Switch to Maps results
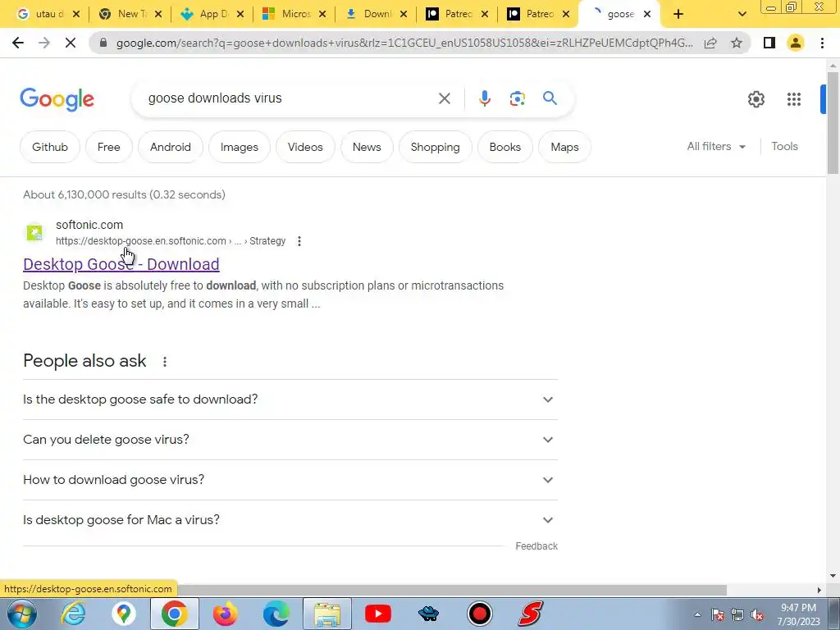The height and width of the screenshot is (630, 840). 564,147
